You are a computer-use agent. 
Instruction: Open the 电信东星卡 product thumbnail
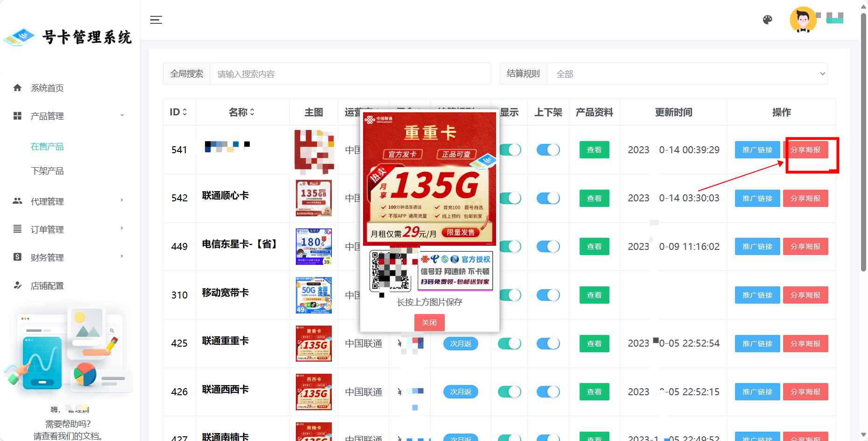(x=314, y=246)
